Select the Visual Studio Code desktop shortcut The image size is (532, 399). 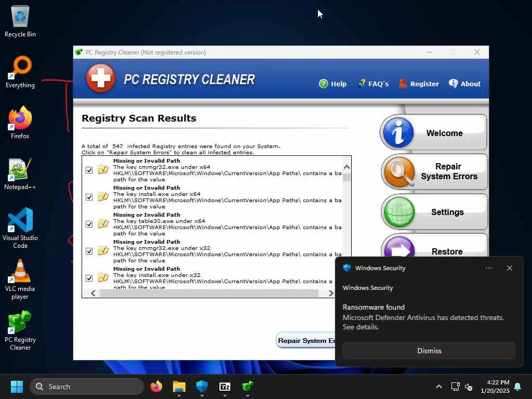click(x=20, y=228)
